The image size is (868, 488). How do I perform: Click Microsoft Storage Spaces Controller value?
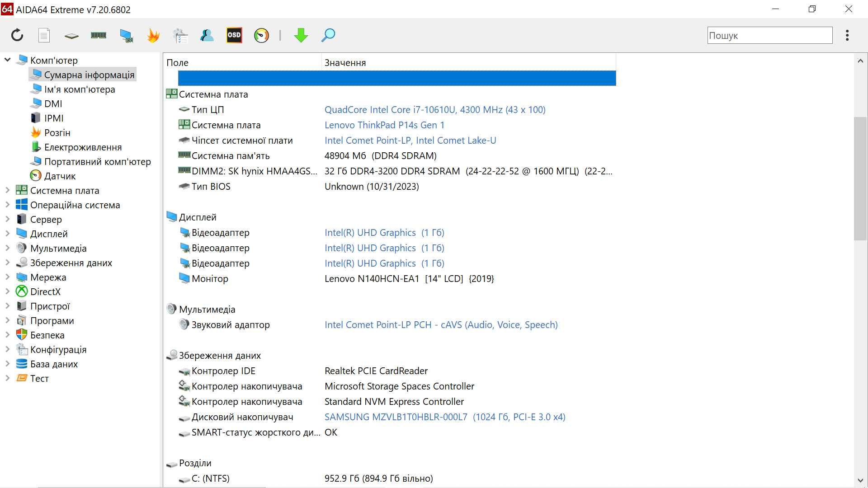(x=399, y=386)
